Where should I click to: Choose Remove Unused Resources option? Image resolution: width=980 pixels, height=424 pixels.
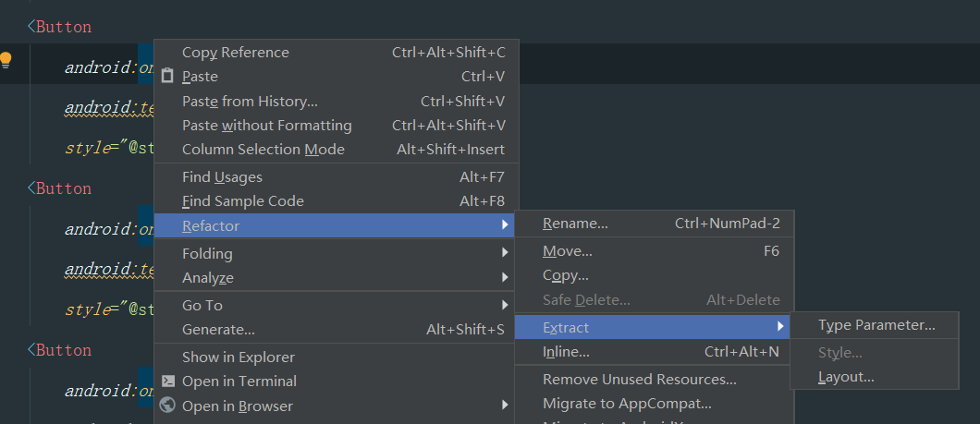point(639,379)
